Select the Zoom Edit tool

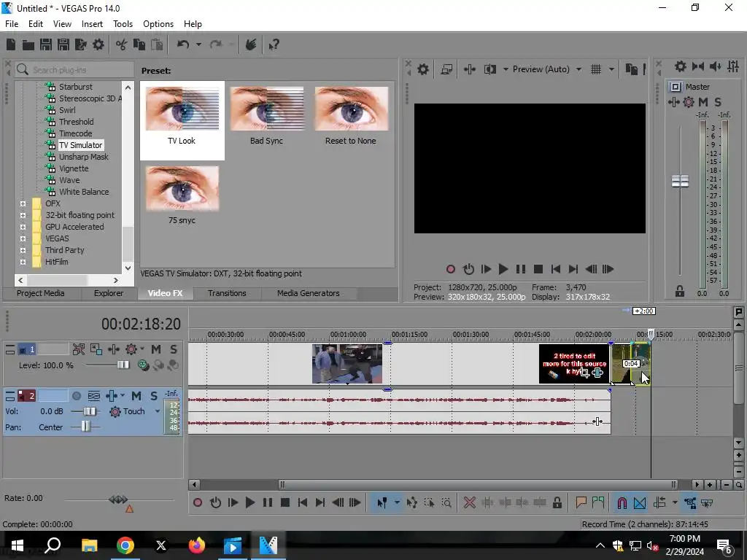pyautogui.click(x=446, y=502)
